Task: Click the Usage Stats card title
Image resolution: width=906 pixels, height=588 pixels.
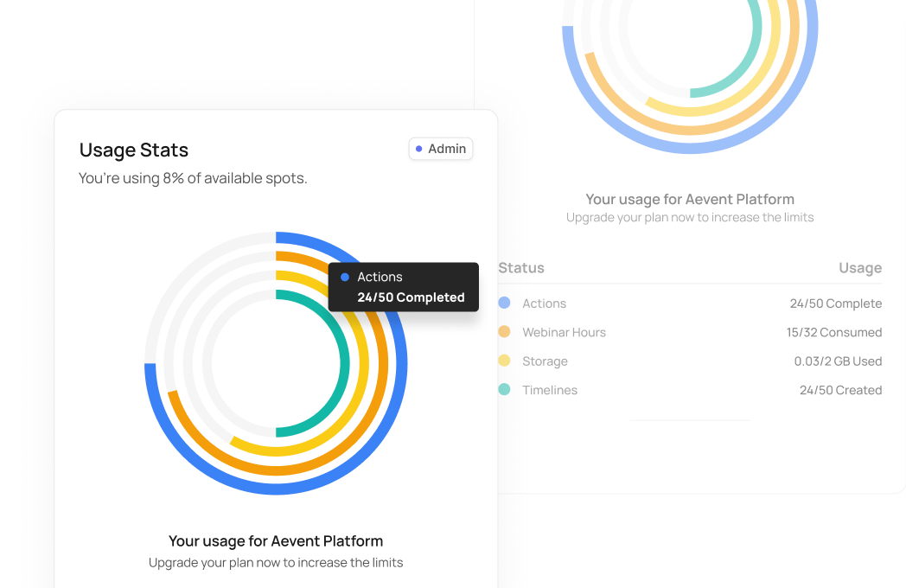Action: click(133, 150)
